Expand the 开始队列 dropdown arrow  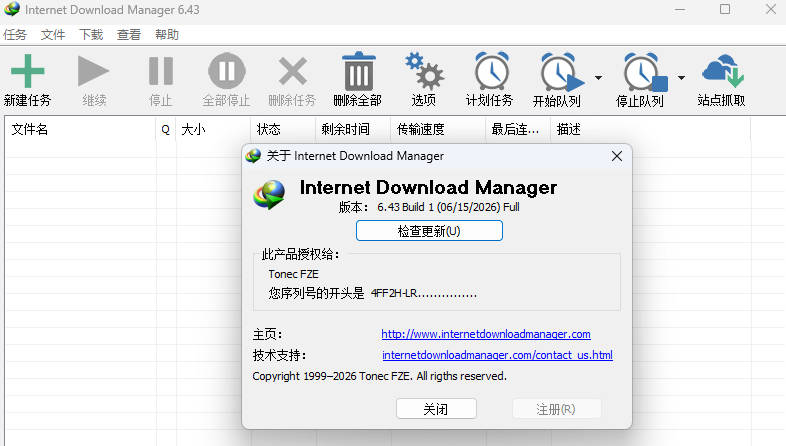[x=599, y=78]
